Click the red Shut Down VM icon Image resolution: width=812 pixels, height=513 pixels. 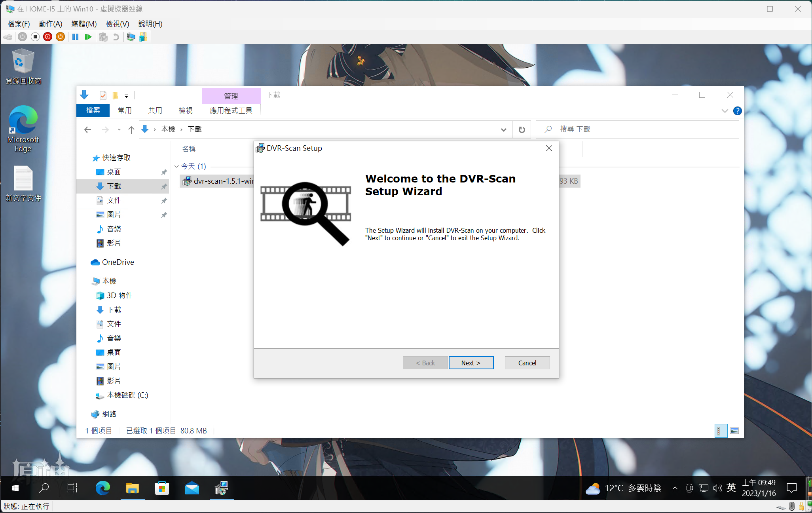[x=47, y=37]
